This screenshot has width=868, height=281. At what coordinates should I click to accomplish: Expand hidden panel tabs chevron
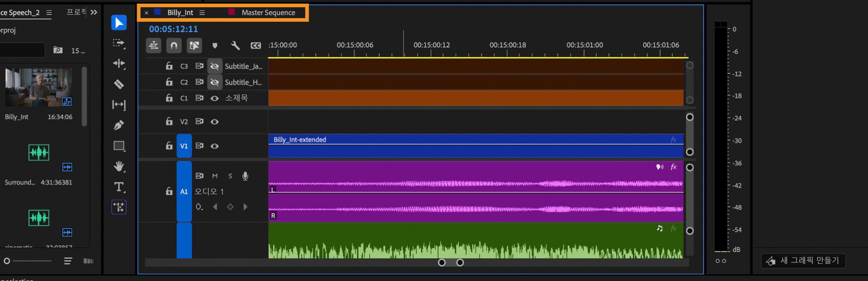point(94,12)
